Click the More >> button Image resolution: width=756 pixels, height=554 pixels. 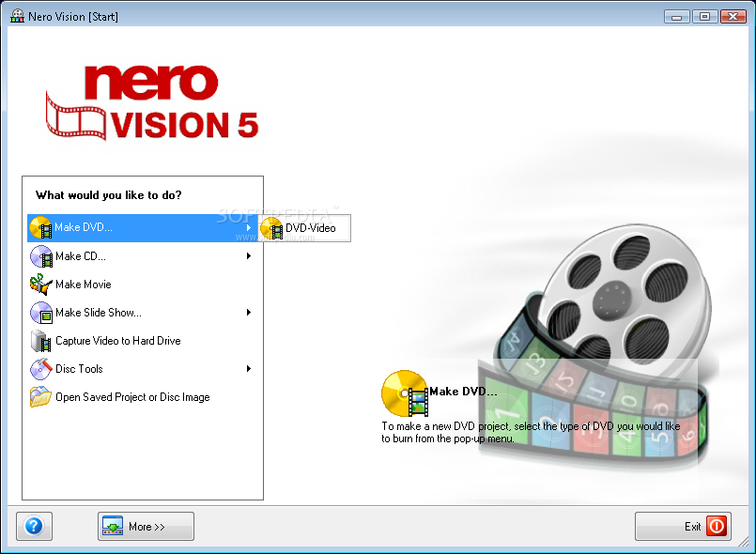(x=147, y=526)
